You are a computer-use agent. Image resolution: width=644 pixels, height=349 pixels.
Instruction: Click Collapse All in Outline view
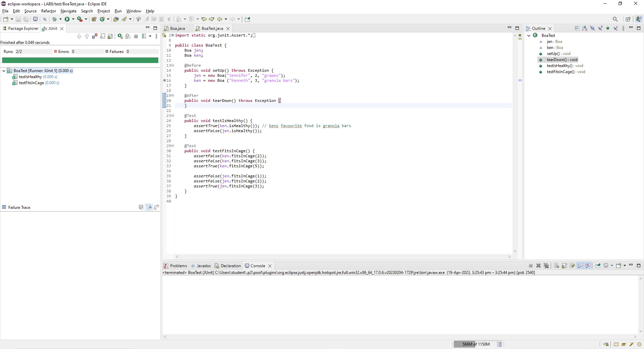pos(577,28)
